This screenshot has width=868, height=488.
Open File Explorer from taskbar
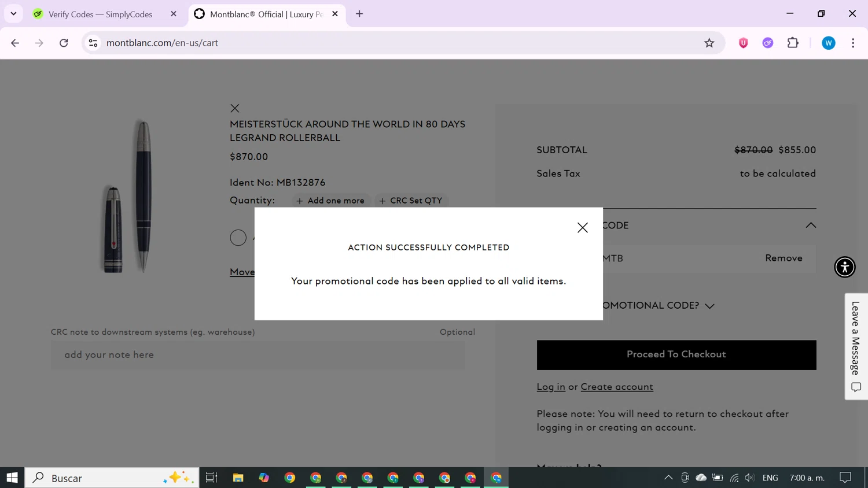(x=238, y=478)
